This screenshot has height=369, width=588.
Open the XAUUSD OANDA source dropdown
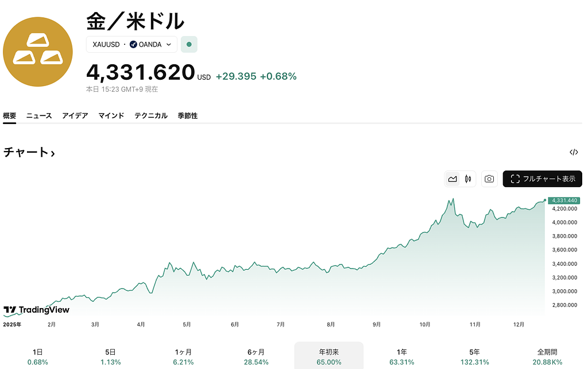tap(131, 44)
